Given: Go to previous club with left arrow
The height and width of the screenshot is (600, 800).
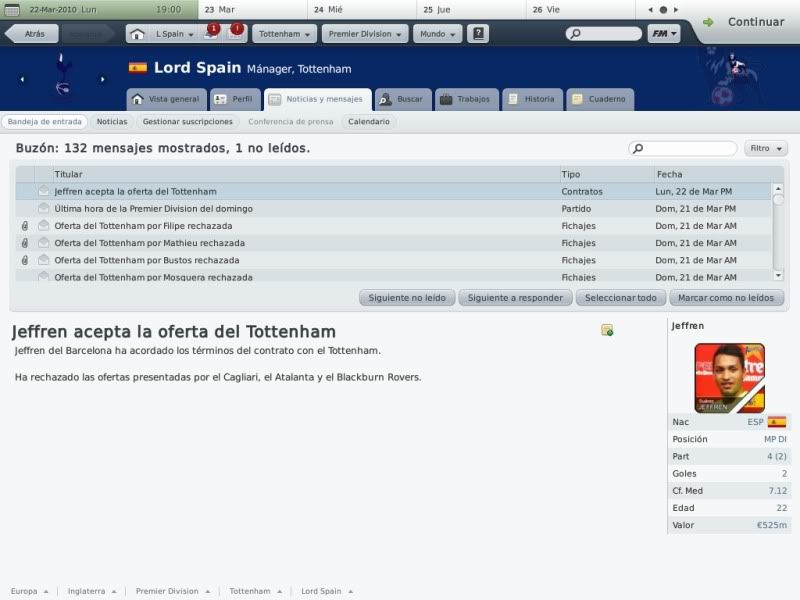Looking at the screenshot, I should point(22,80).
